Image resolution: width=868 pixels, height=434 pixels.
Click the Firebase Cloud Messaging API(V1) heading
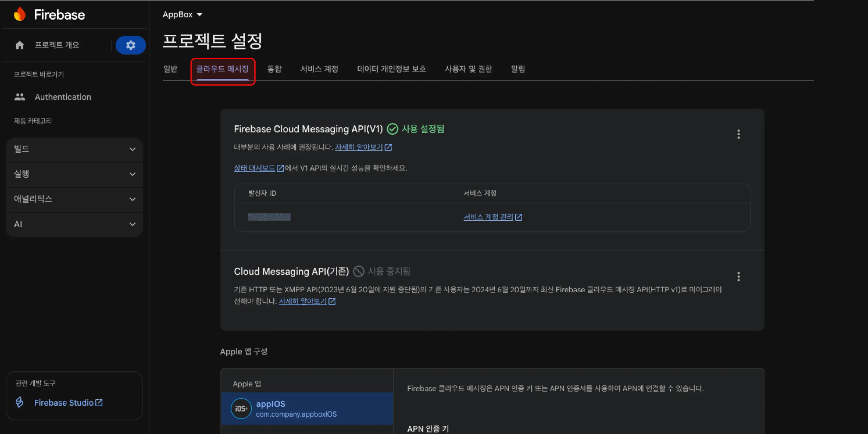click(x=308, y=129)
